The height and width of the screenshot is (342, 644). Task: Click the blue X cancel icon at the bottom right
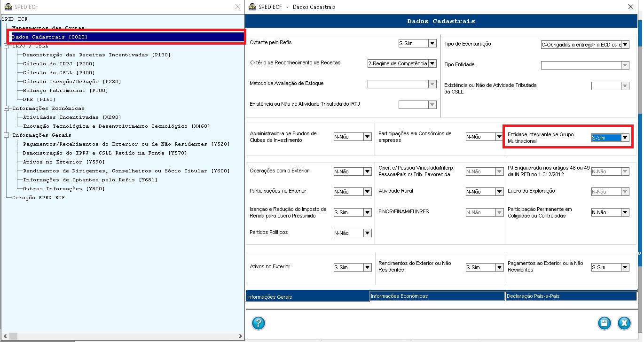pyautogui.click(x=624, y=323)
